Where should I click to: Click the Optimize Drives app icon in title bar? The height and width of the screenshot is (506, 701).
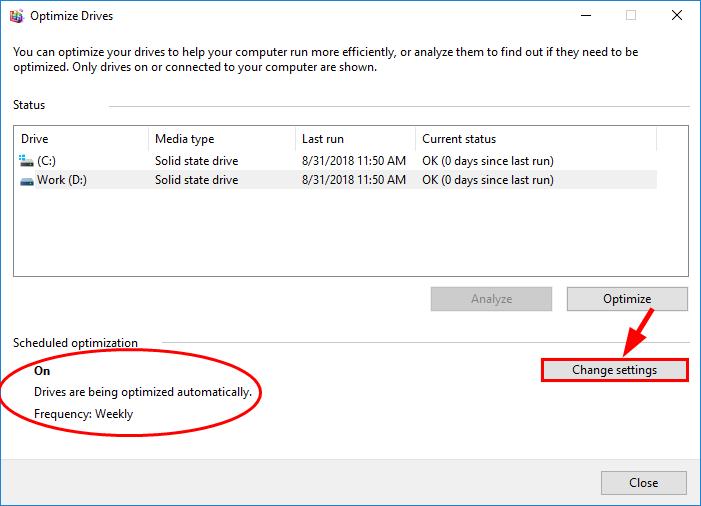point(17,16)
